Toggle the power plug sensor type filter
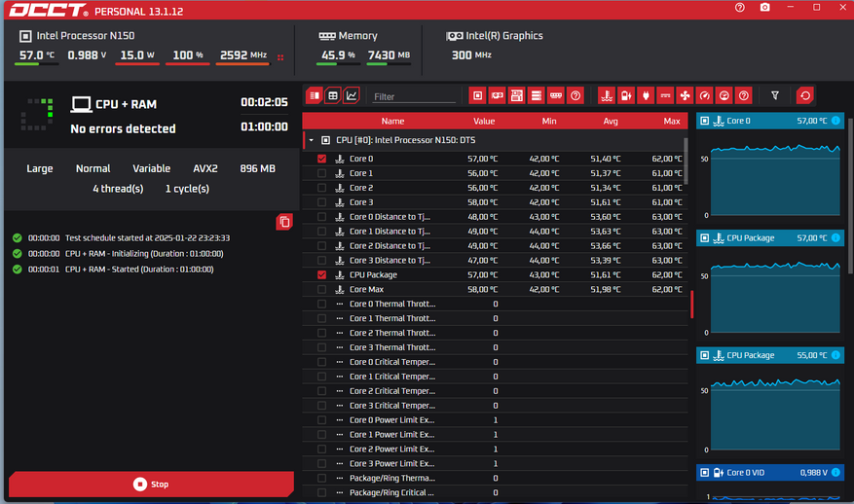Viewport: 854px width, 504px height. click(646, 95)
